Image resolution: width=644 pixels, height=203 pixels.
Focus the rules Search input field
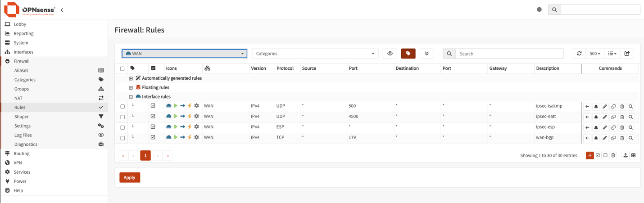click(510, 54)
